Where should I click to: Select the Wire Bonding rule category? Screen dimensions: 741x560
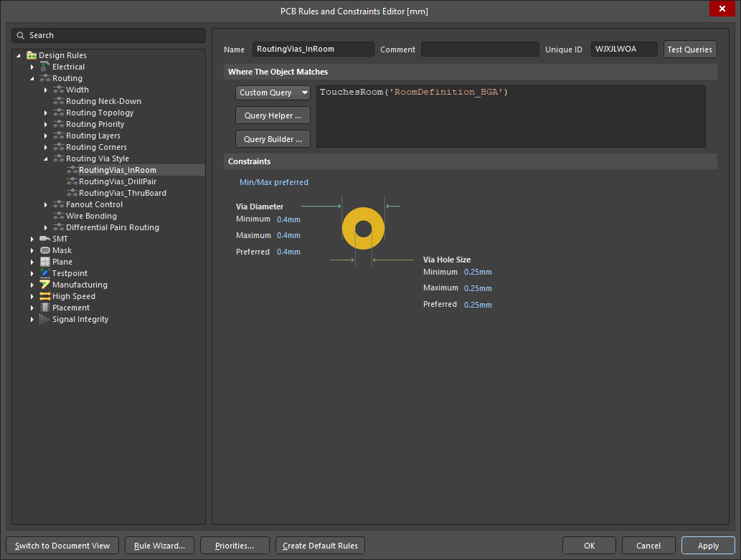click(91, 216)
